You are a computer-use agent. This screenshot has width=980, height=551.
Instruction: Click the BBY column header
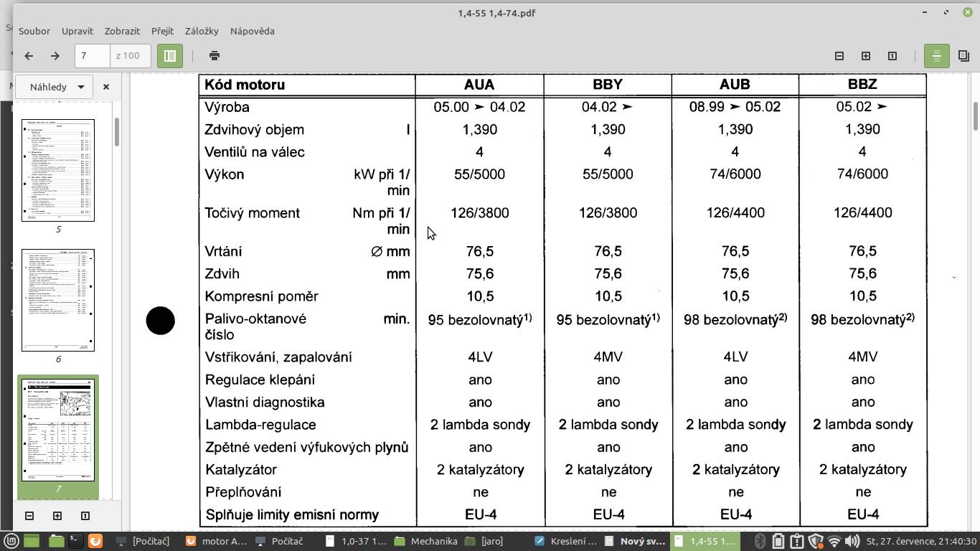click(608, 85)
